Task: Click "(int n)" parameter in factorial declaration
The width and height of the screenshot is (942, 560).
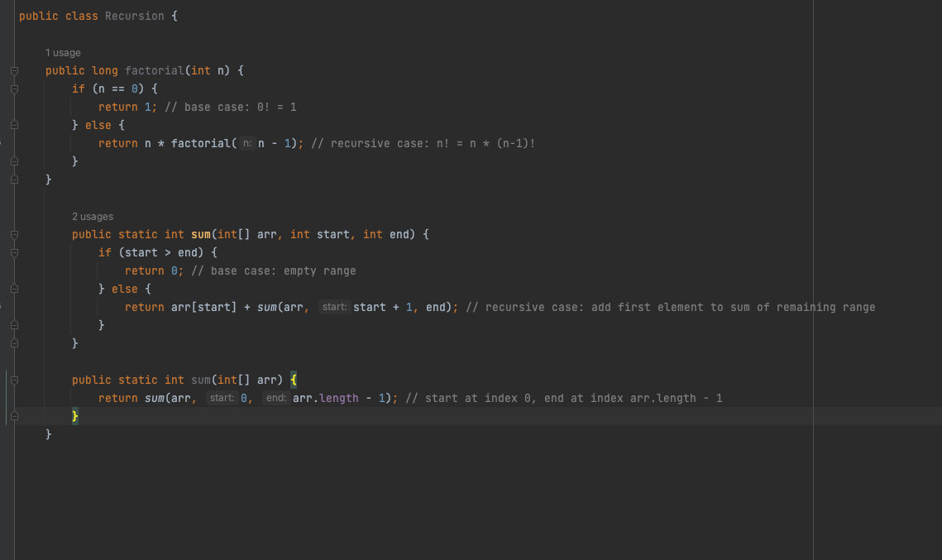Action: tap(208, 71)
